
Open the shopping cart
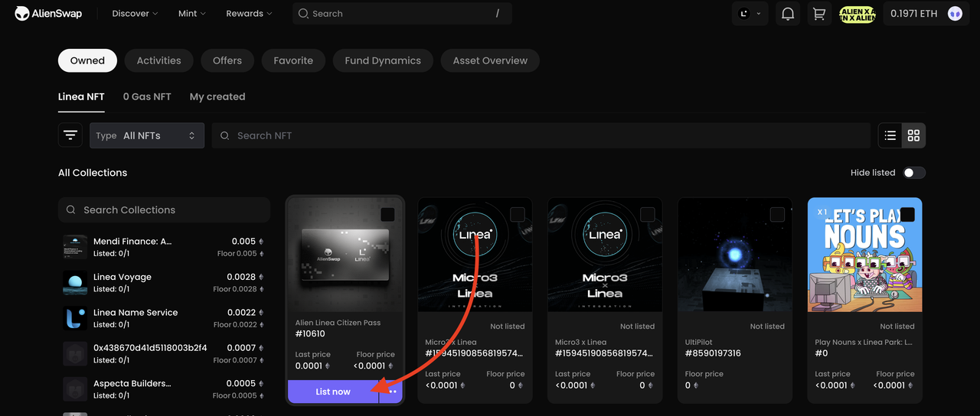[818, 14]
